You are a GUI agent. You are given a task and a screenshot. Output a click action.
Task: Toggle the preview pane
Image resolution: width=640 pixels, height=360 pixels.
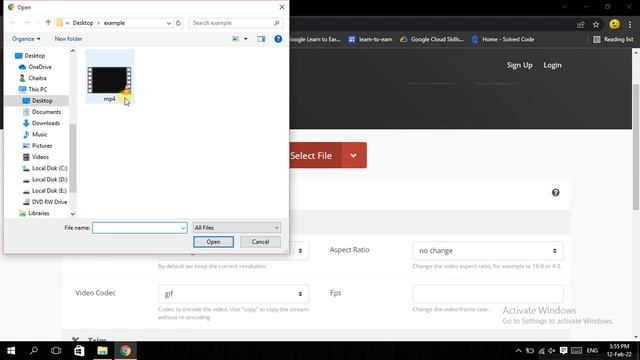(261, 39)
